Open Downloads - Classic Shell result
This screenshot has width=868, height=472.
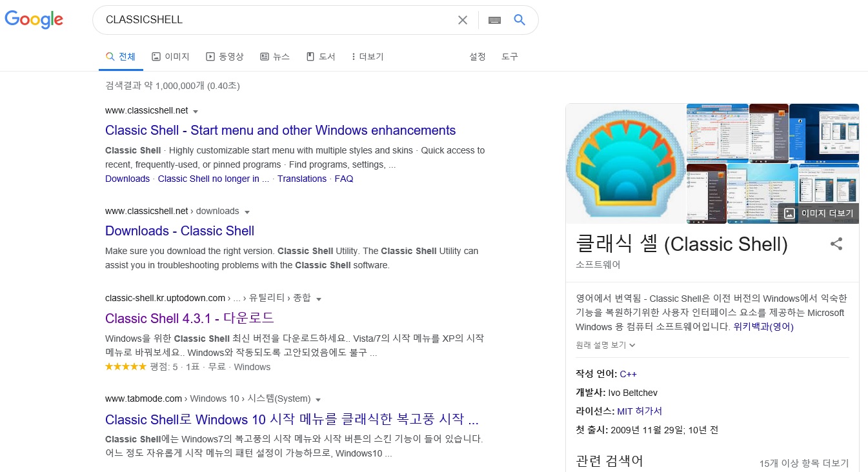pos(179,231)
